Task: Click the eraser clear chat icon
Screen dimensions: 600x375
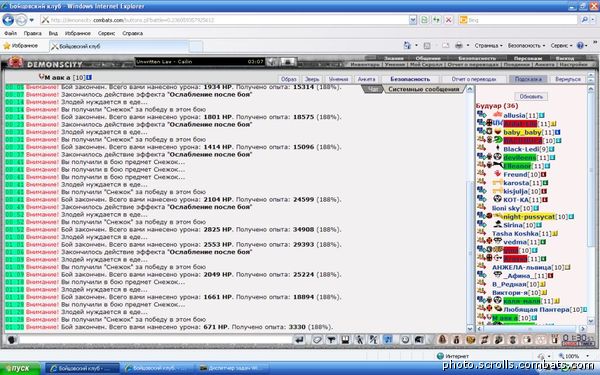Action: point(317,340)
